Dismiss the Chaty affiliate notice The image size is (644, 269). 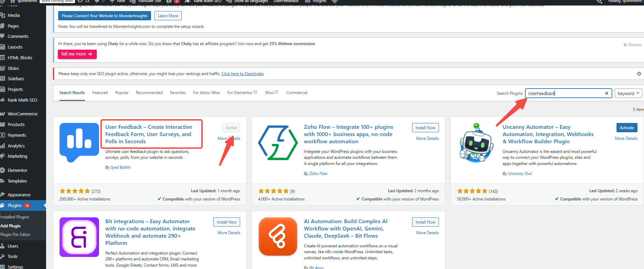coord(632,45)
